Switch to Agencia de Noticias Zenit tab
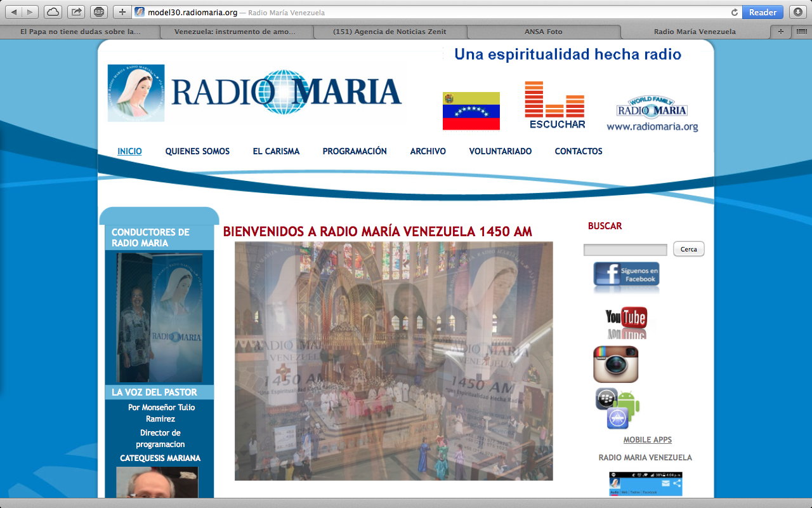 389,32
